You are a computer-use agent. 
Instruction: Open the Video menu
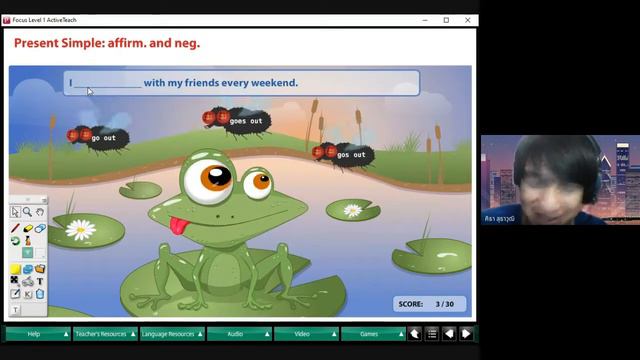306,334
